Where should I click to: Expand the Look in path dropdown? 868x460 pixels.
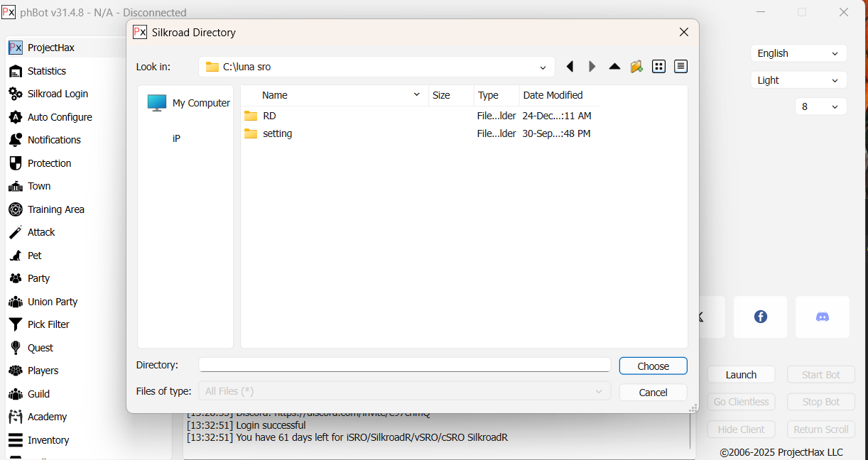pos(543,67)
